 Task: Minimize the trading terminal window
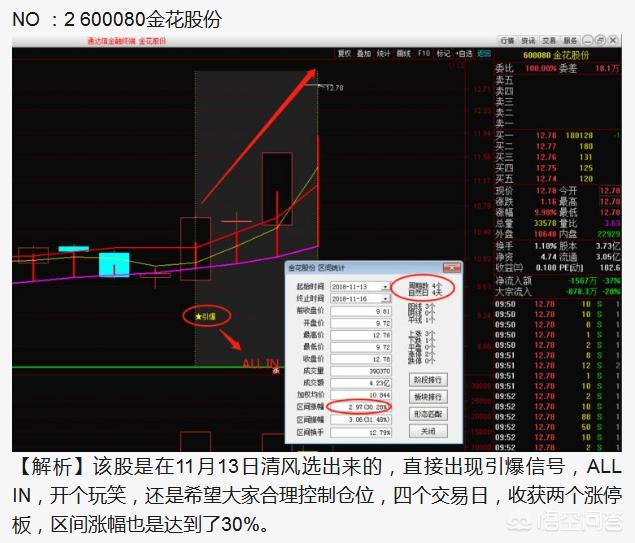click(x=588, y=40)
